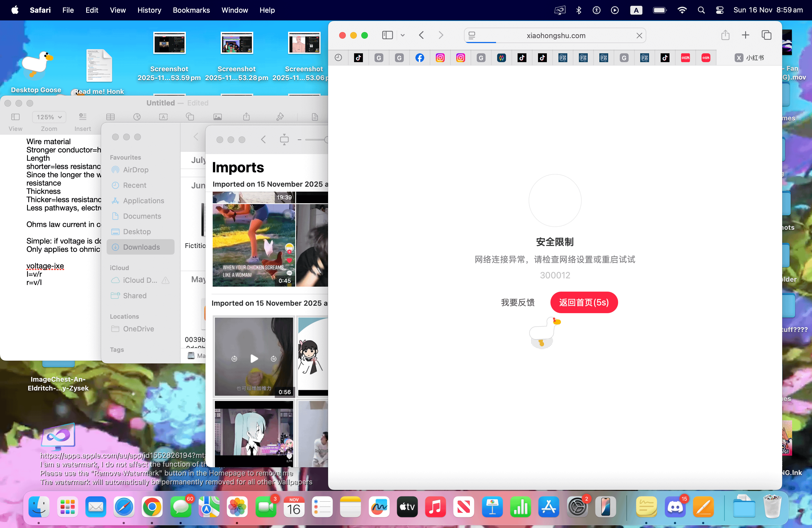
Task: Go forward one page in Safari
Action: tap(441, 35)
